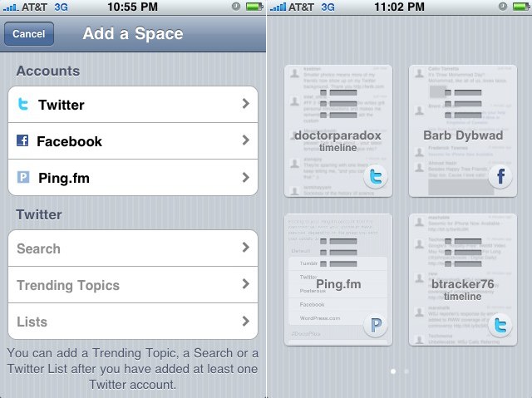Open the doctorparadox timeline space thumbnail
532x398 pixels.
[338, 130]
